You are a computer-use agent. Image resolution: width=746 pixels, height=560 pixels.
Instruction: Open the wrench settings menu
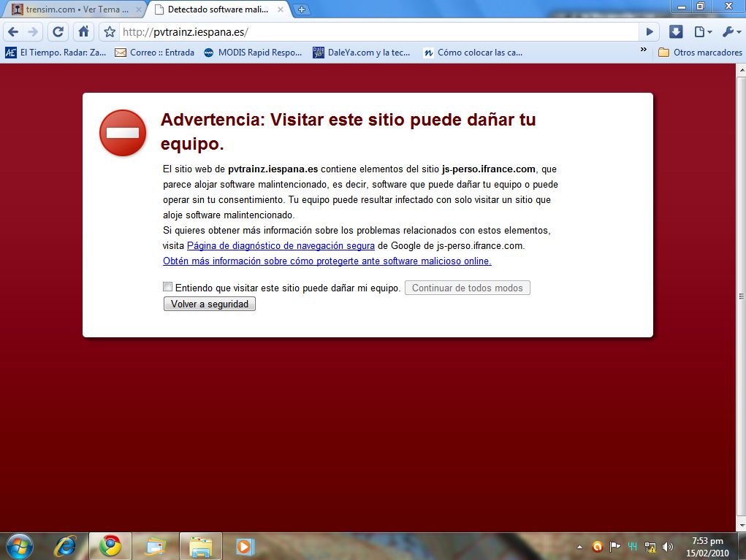click(x=731, y=32)
